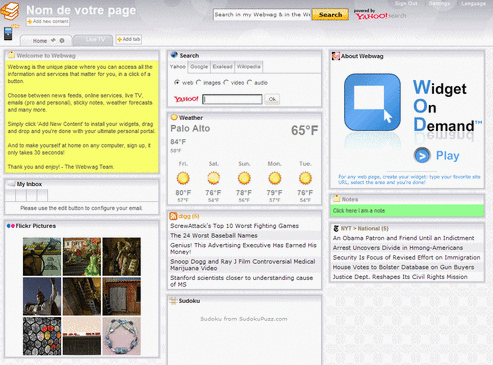The image size is (493, 365).
Task: Click the Yahoo! logo in Search widget
Action: [186, 99]
